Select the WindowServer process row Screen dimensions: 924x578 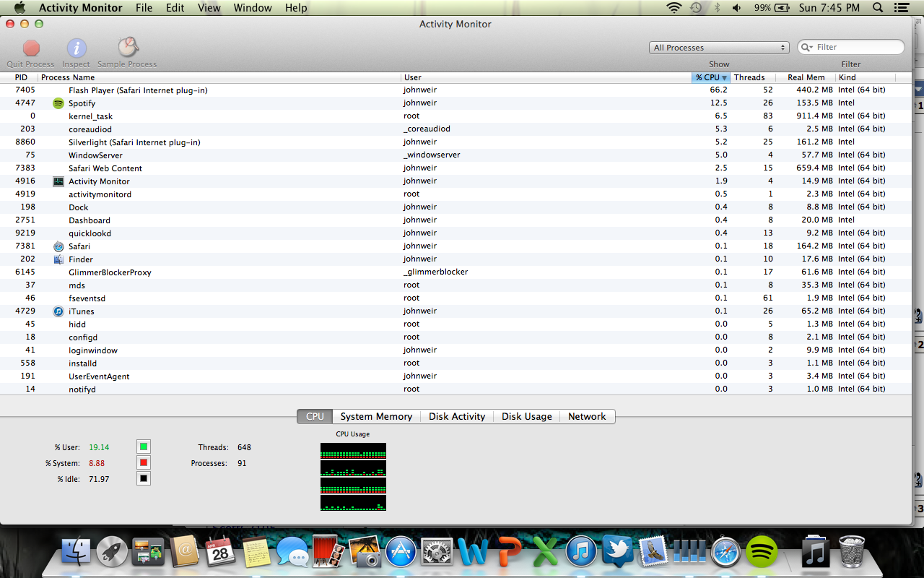(x=456, y=155)
